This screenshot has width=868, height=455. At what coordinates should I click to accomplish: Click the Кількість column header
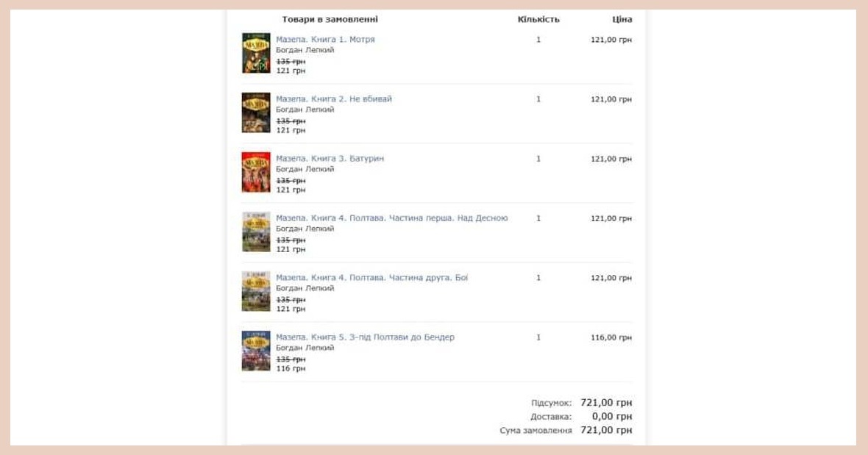click(538, 19)
